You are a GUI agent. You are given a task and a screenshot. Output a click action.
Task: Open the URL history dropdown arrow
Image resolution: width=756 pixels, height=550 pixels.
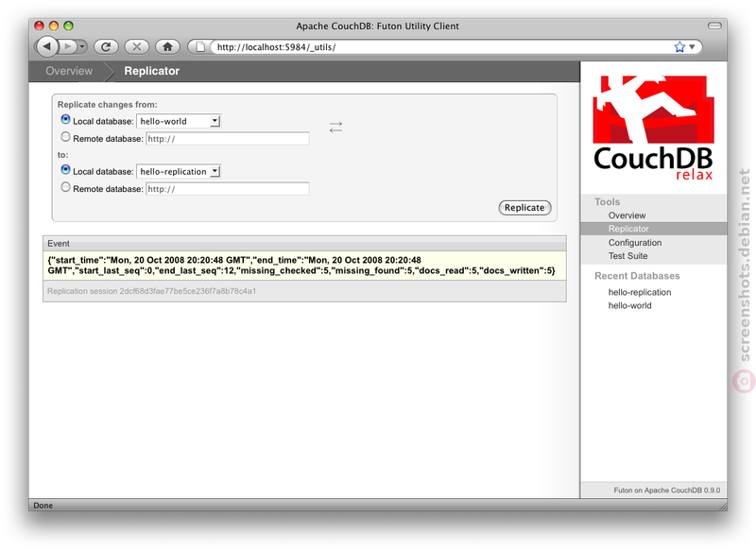point(692,46)
